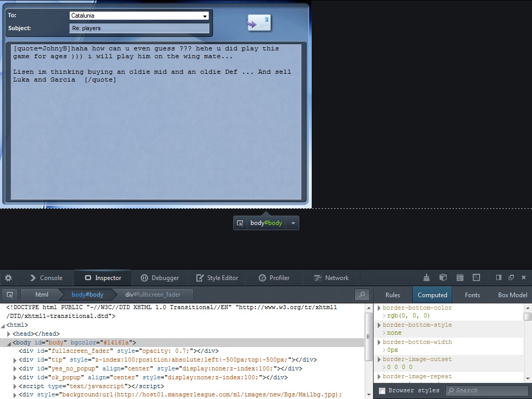This screenshot has width=532, height=399.
Task: Click the element picker left of html breadcrumb
Action: click(x=10, y=295)
